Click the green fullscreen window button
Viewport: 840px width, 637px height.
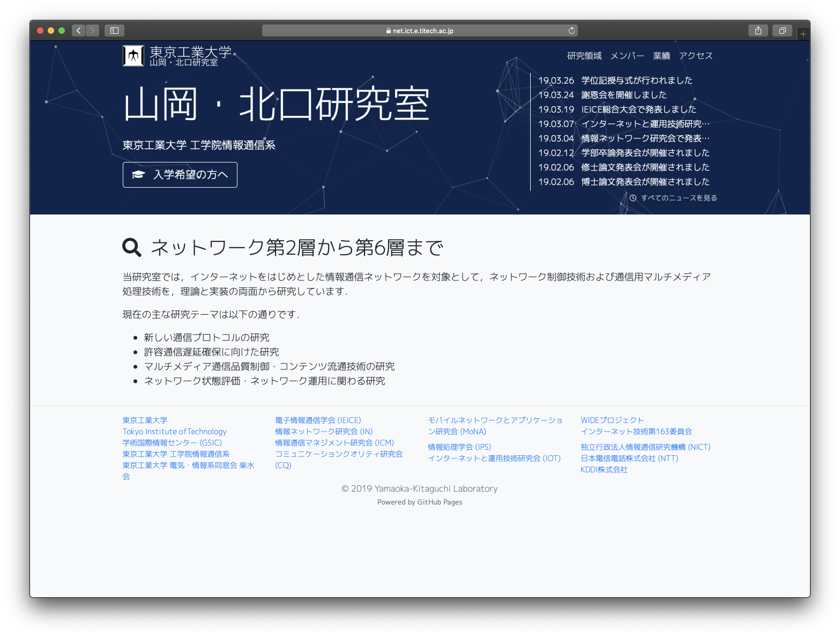point(62,31)
